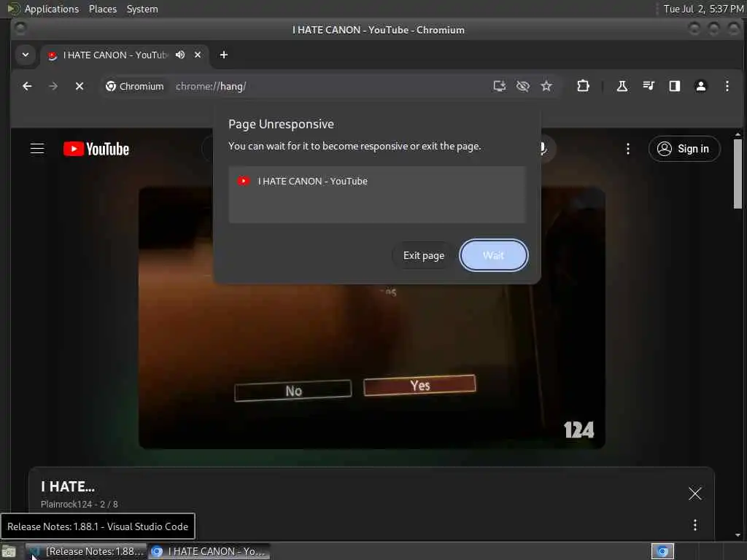Click the crossed-out eye icon in address bar
Viewport: 747px width, 560px height.
pyautogui.click(x=522, y=86)
